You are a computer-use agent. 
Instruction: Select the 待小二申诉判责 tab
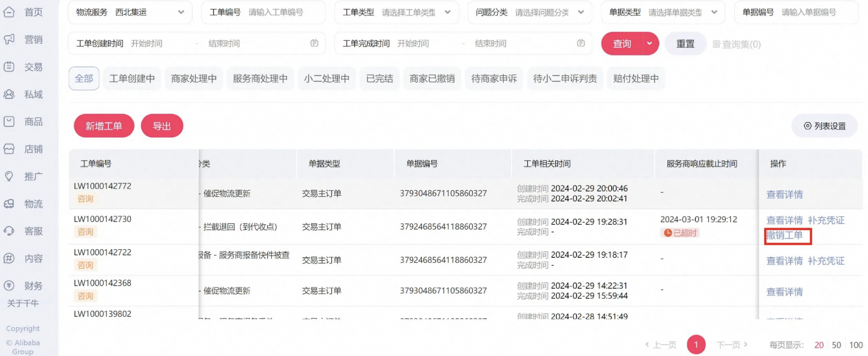tap(565, 78)
